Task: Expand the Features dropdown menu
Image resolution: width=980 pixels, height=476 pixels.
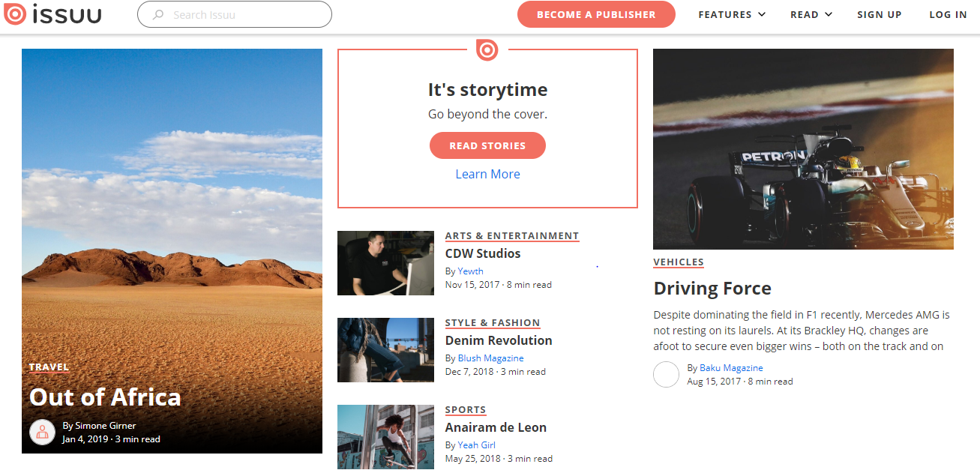Action: [732, 14]
